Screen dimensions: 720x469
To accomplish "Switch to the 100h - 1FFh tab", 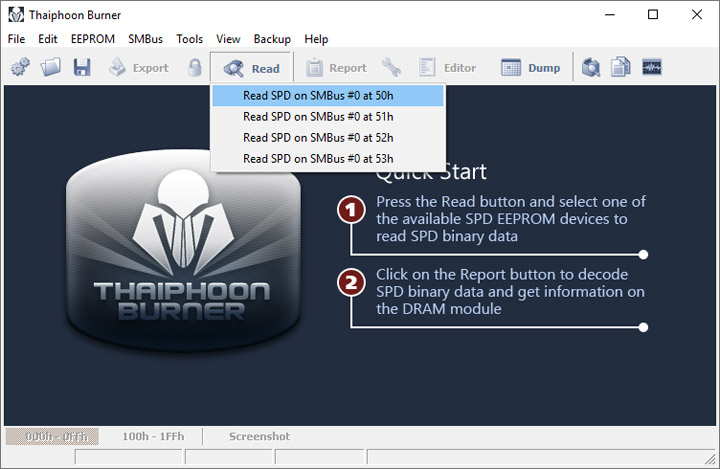I will 153,436.
